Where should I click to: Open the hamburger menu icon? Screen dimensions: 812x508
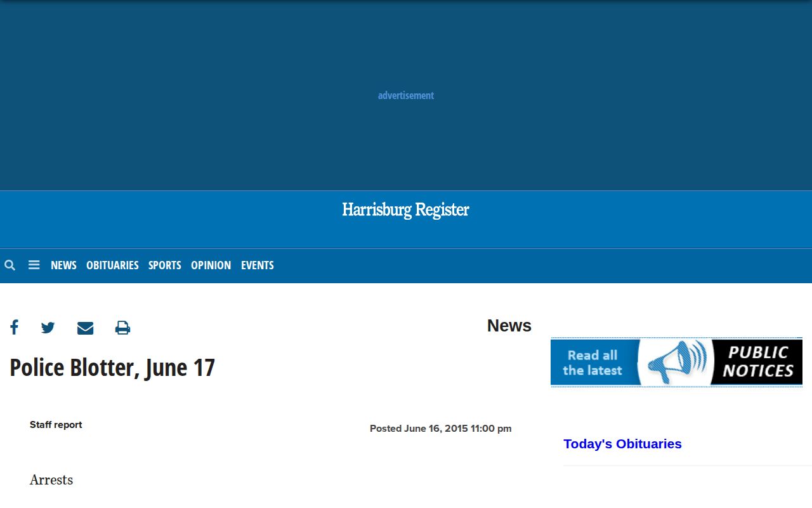click(34, 265)
